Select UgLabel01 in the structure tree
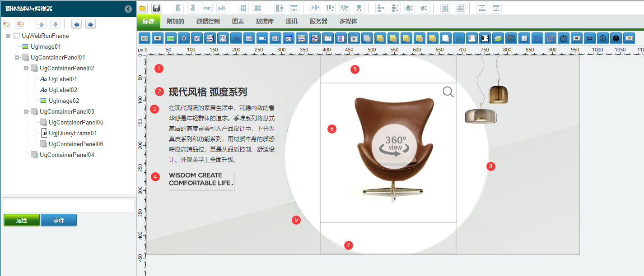The image size is (644, 276). click(x=63, y=79)
